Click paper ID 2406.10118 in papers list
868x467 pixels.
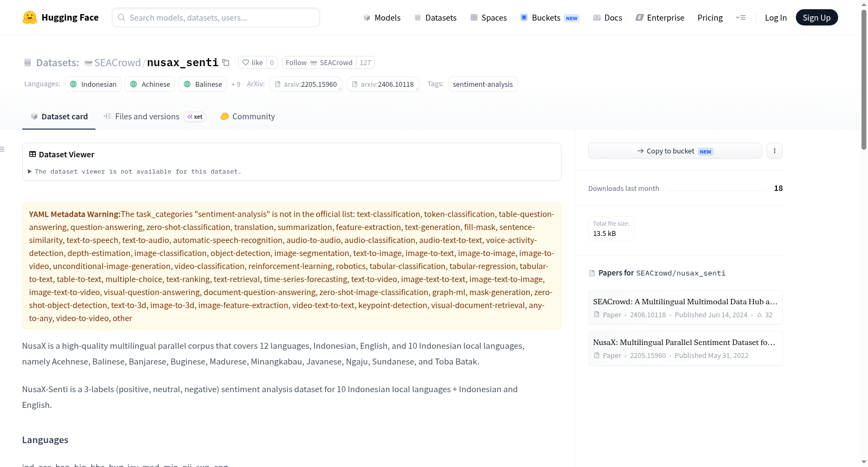[x=648, y=315]
